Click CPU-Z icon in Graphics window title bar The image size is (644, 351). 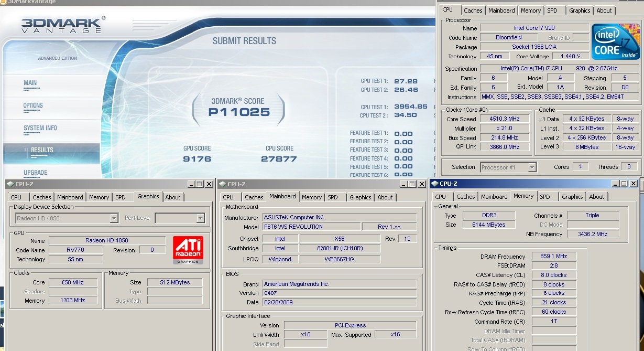(10, 184)
